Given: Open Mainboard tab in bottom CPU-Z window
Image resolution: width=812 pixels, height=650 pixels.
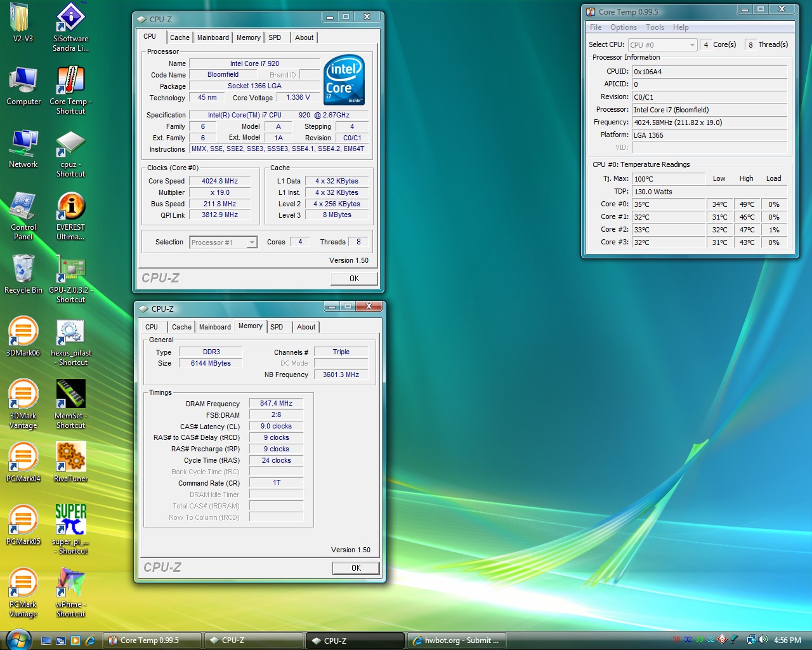Looking at the screenshot, I should 215,327.
